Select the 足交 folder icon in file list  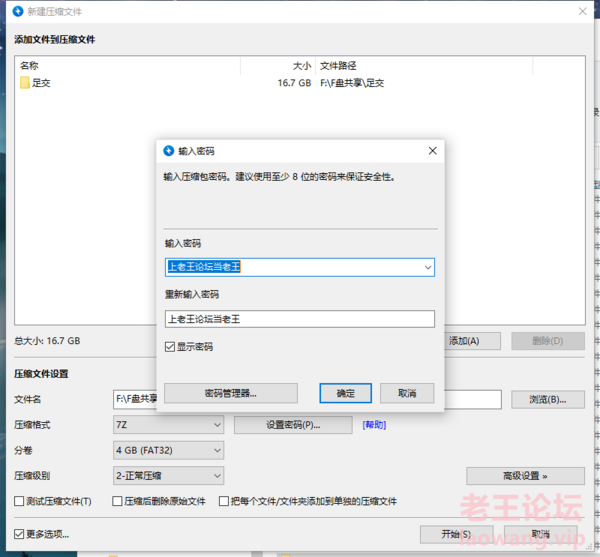(25, 83)
